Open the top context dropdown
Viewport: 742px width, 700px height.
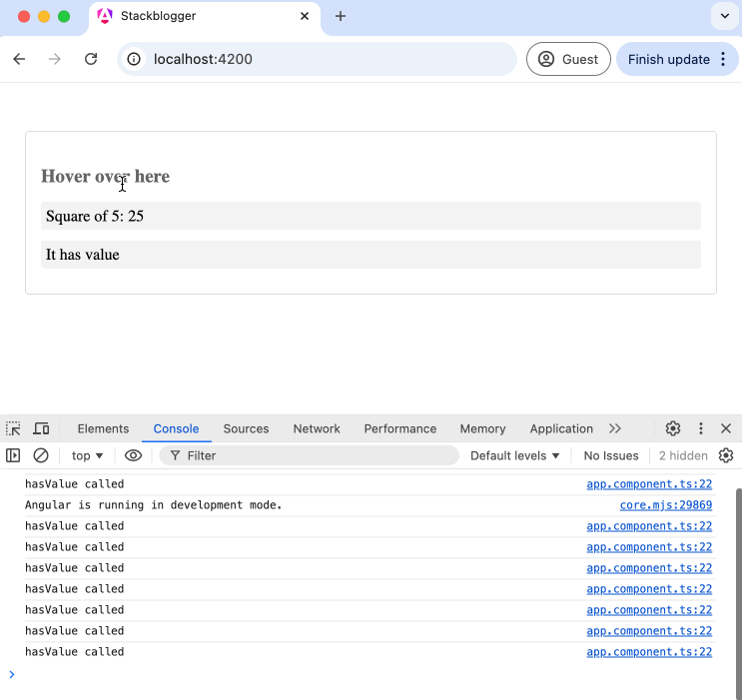pos(87,455)
